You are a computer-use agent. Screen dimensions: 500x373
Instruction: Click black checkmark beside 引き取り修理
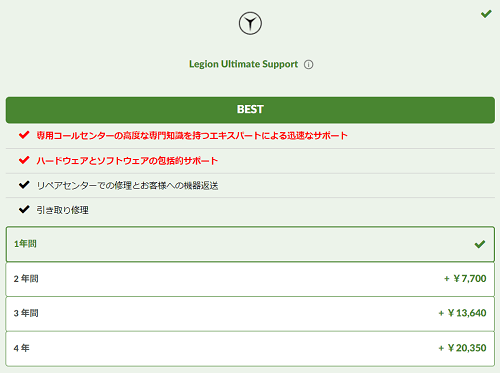point(24,209)
